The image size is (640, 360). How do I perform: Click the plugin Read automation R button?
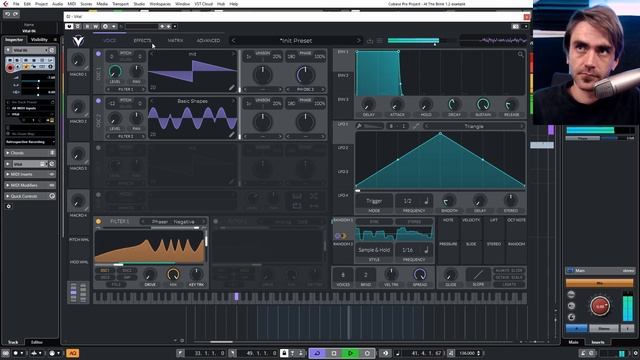[87, 27]
